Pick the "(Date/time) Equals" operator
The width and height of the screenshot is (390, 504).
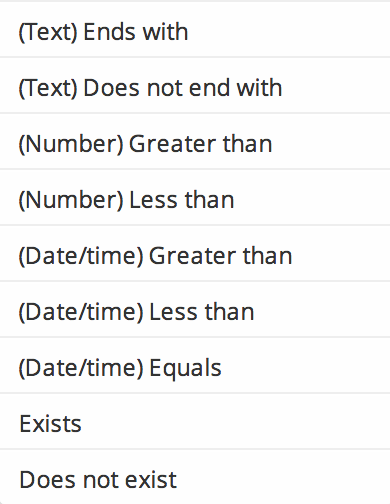click(195, 365)
